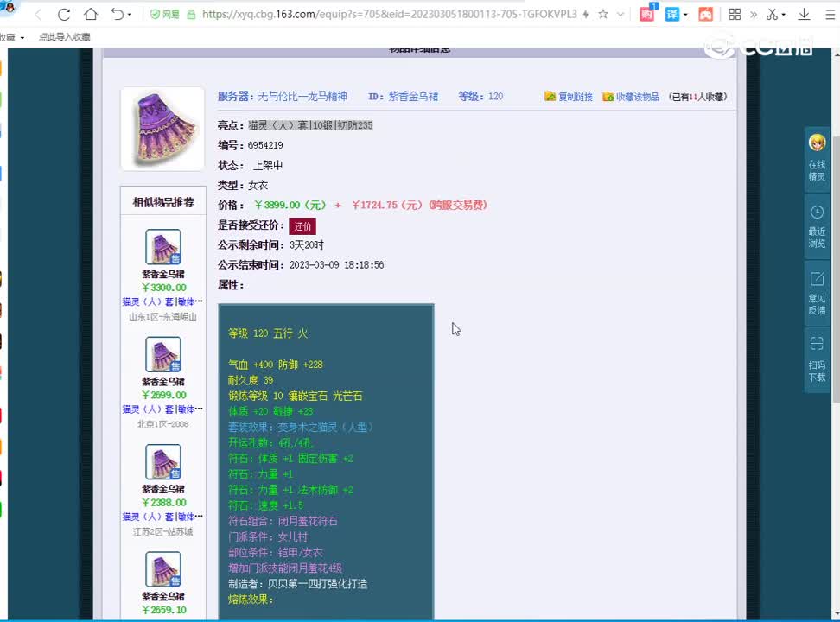Click the large purple skirt item image
This screenshot has width=840, height=622.
162,129
